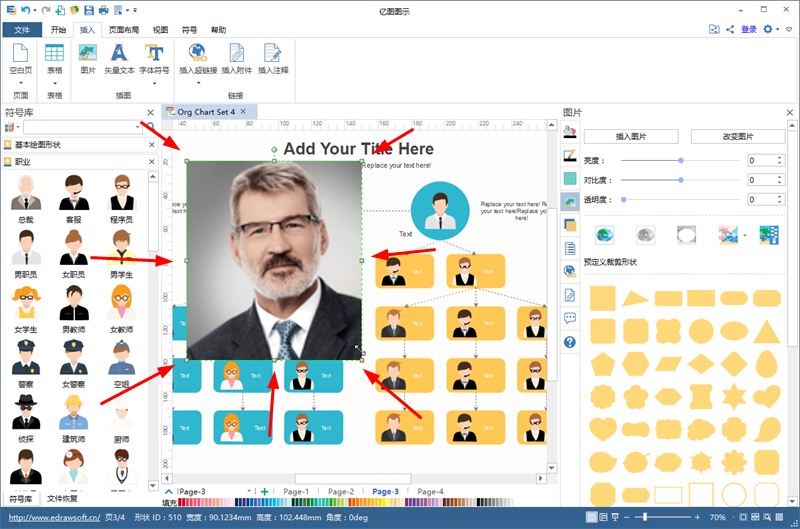This screenshot has height=529, width=800.
Task: Click the 插入注释 insert note icon
Action: (273, 58)
